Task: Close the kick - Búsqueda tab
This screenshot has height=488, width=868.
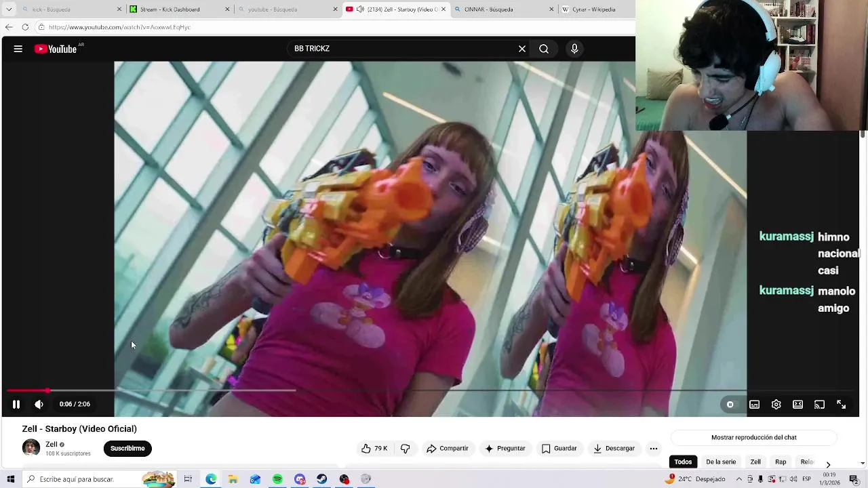Action: click(119, 9)
